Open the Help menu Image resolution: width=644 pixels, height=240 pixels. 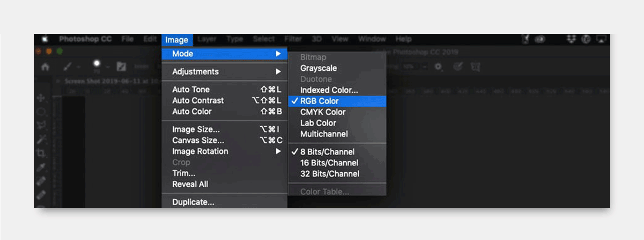403,39
